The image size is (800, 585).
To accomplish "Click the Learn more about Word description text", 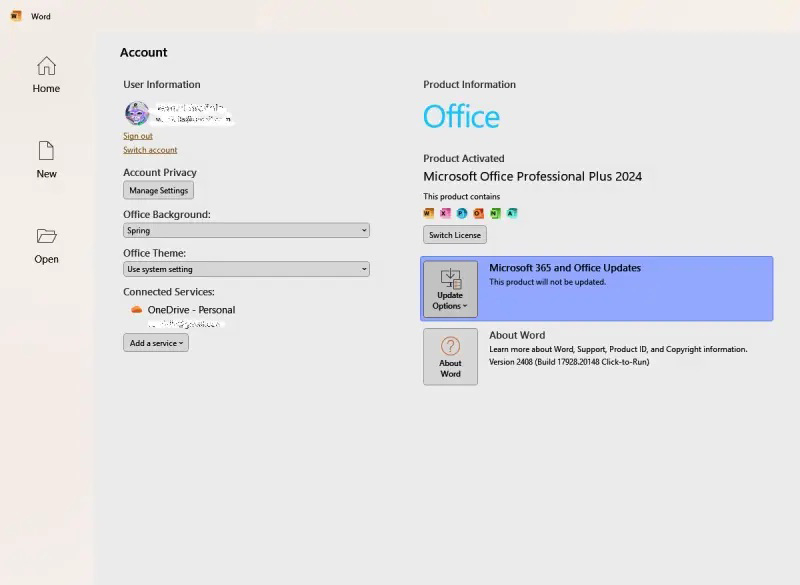I will click(x=618, y=349).
